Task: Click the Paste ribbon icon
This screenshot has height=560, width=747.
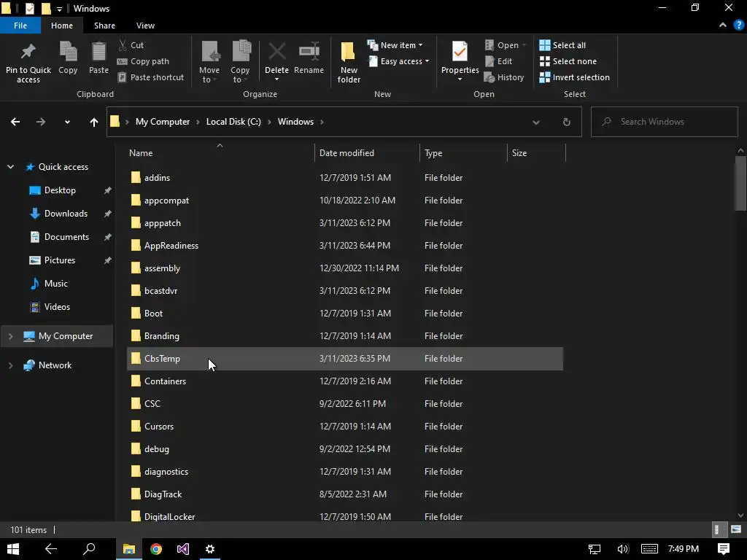Action: [x=98, y=58]
